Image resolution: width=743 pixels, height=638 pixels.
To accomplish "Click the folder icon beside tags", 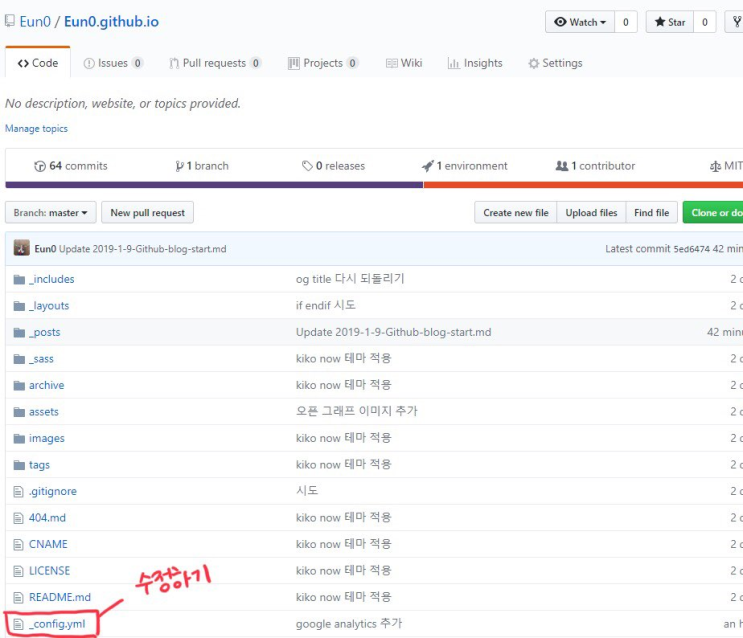I will pyautogui.click(x=19, y=465).
